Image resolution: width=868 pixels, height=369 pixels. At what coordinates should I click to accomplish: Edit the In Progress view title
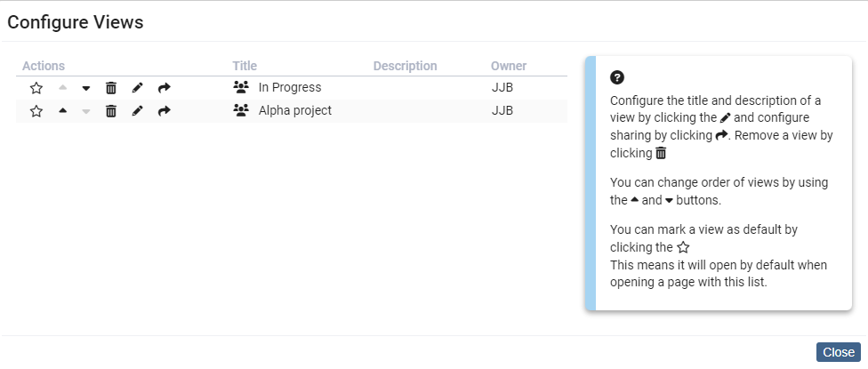coord(137,88)
